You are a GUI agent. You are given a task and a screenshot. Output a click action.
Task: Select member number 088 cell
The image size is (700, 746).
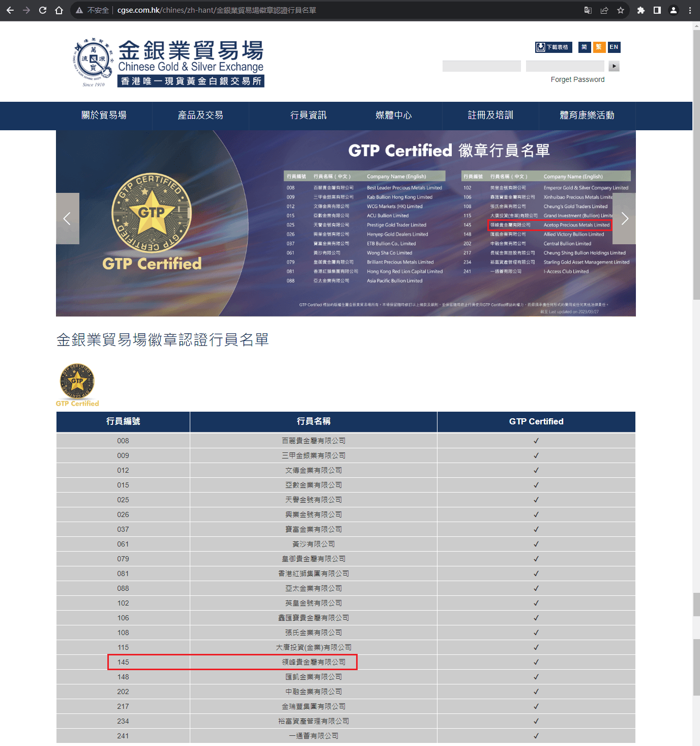point(123,588)
